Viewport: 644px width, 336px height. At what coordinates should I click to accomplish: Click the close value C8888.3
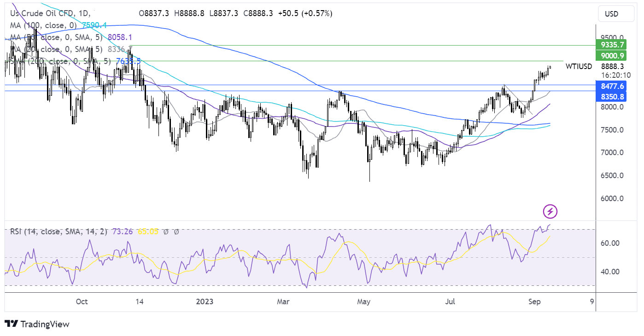(x=258, y=14)
